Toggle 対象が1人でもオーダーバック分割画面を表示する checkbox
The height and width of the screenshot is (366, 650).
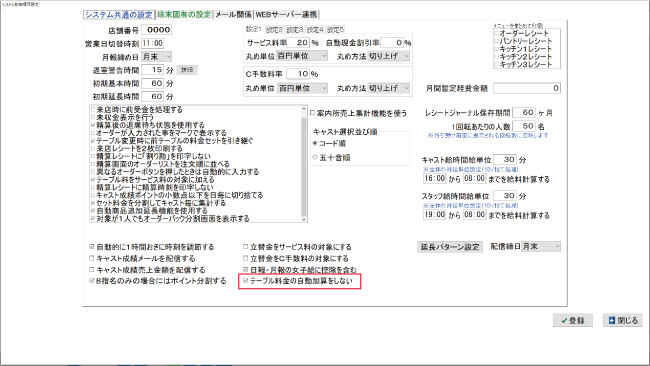(93, 218)
